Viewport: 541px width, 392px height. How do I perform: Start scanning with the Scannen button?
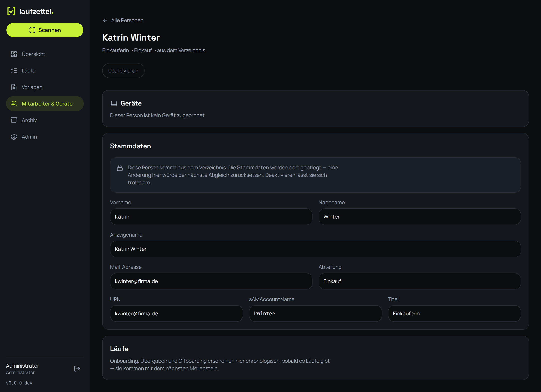coord(45,30)
